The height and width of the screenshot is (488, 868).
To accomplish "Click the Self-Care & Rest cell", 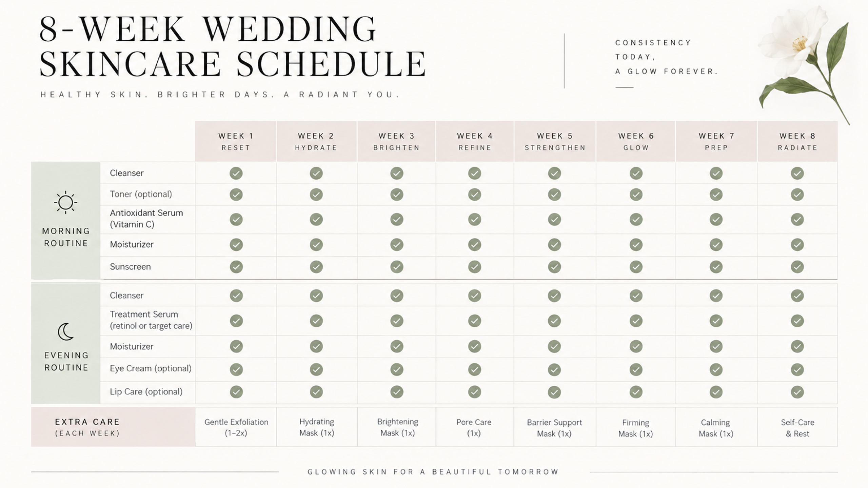I will point(797,427).
